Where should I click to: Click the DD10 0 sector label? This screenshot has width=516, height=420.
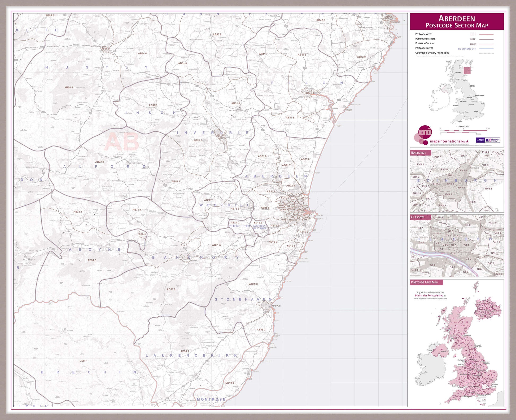(230, 383)
